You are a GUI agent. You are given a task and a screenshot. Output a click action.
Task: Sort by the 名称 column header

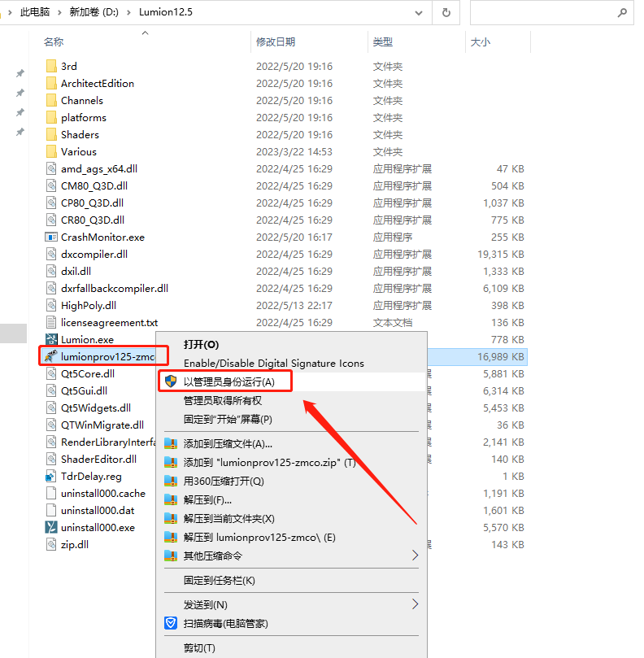click(54, 41)
